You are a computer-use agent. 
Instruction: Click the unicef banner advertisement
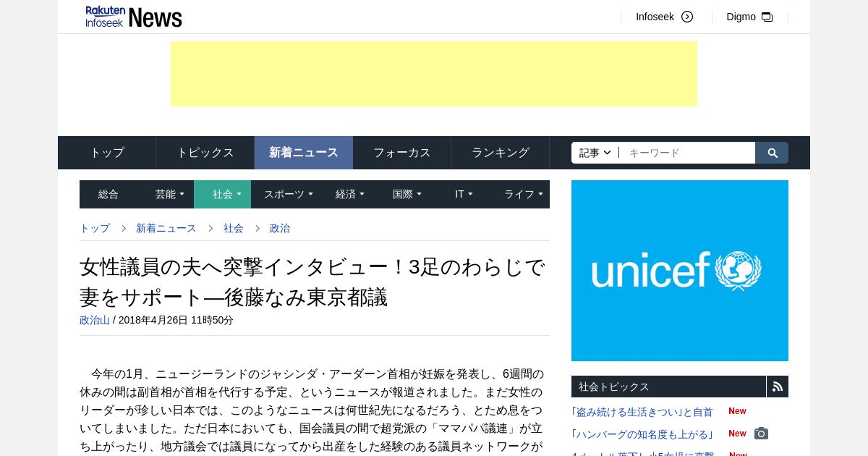[x=680, y=271]
